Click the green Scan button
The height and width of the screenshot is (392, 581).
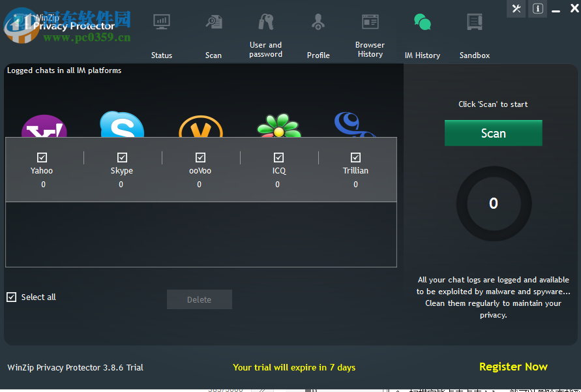coord(493,132)
